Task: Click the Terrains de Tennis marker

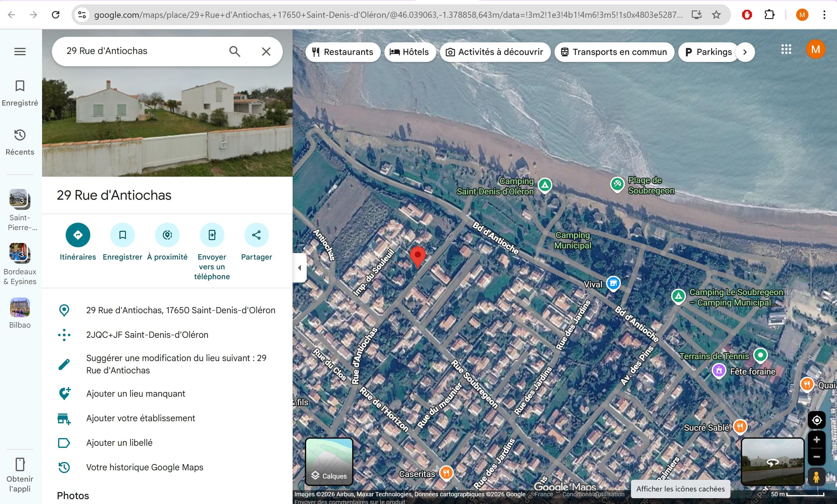Action: point(760,355)
